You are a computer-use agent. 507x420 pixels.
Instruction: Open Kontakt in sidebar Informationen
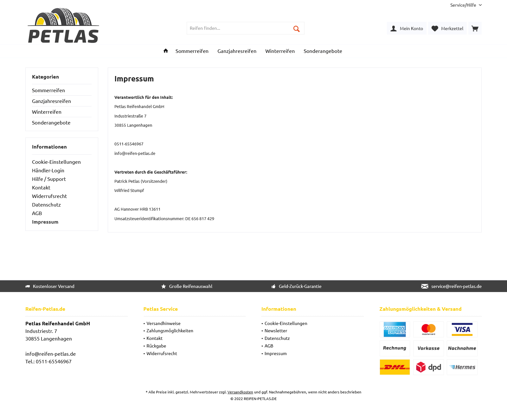point(41,188)
